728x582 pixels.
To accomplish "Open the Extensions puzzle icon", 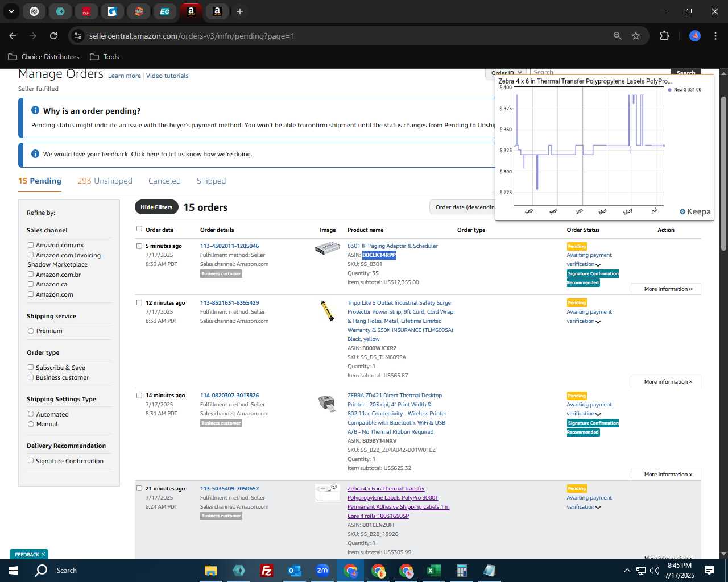I will [664, 36].
